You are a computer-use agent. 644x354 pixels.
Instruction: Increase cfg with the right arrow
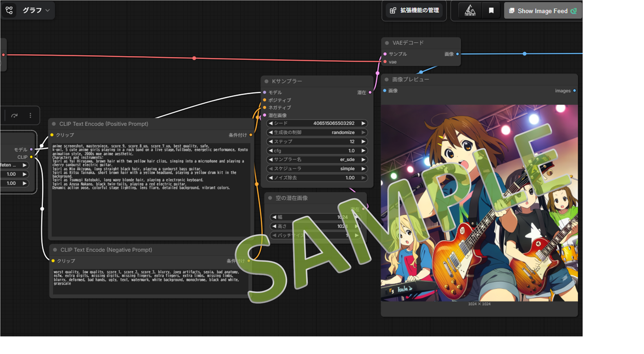(364, 151)
